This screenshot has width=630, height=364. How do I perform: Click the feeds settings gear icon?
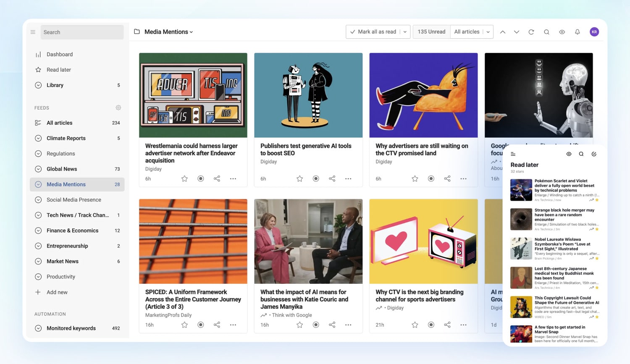point(118,108)
